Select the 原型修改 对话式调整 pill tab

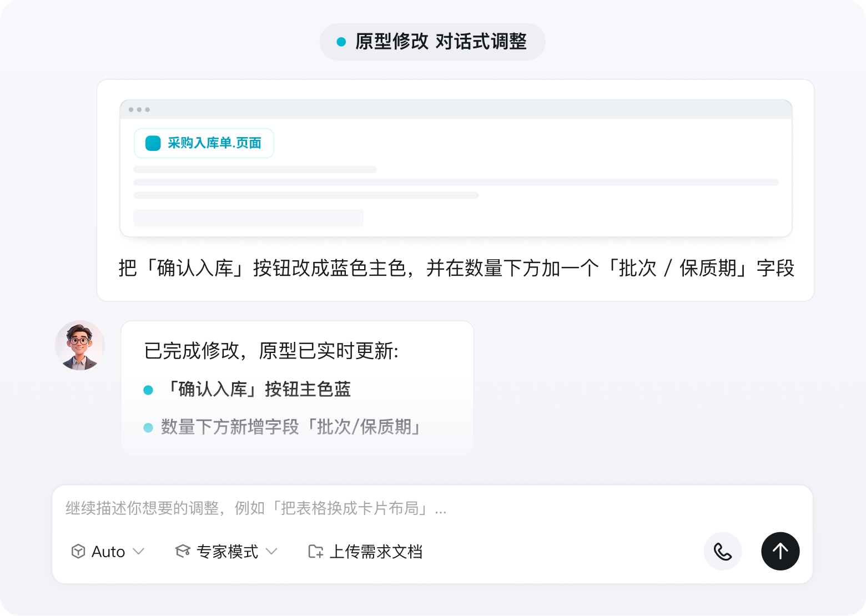coord(432,42)
